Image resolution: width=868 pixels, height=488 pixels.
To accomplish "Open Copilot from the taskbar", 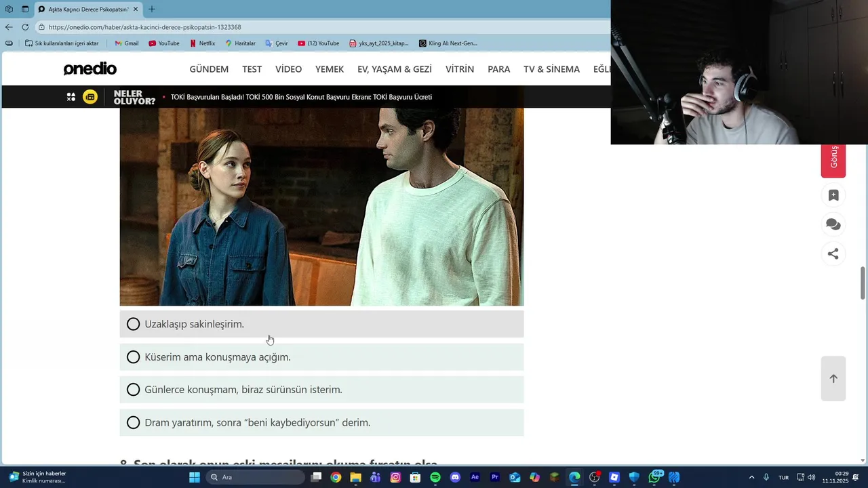I will (x=534, y=477).
